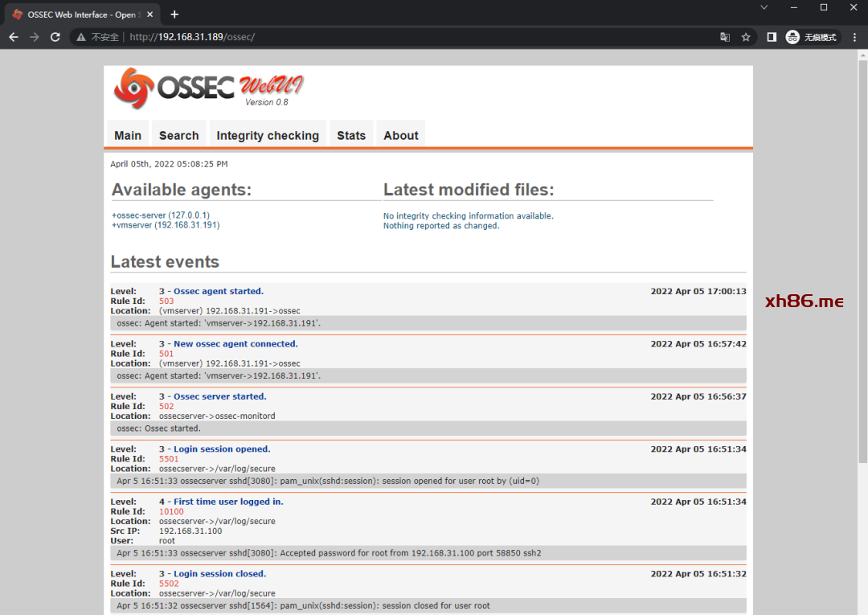
Task: Go to the Stats tab
Action: pos(351,135)
